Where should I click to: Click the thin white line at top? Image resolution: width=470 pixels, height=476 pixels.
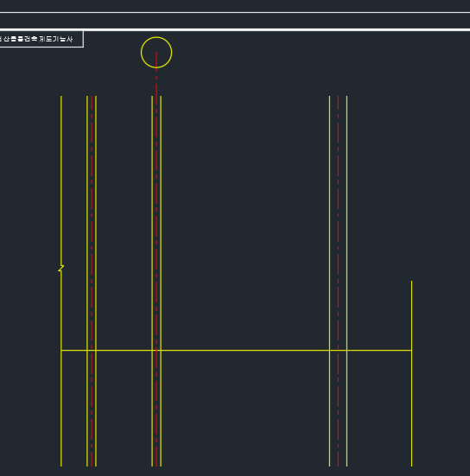pos(235,12)
